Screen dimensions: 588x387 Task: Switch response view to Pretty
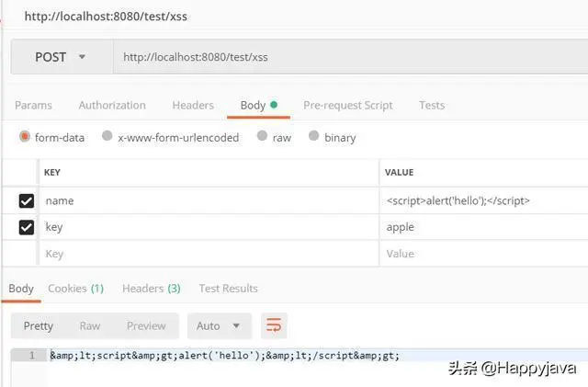(39, 325)
